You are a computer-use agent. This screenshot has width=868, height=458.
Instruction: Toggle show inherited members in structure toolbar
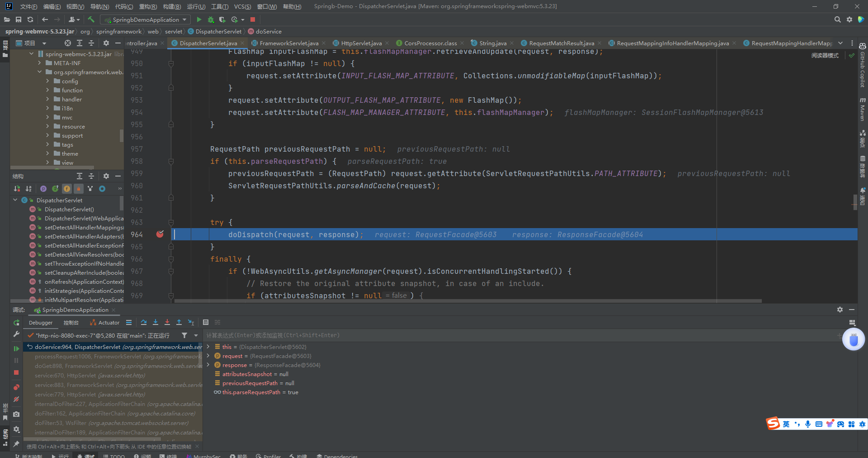55,189
